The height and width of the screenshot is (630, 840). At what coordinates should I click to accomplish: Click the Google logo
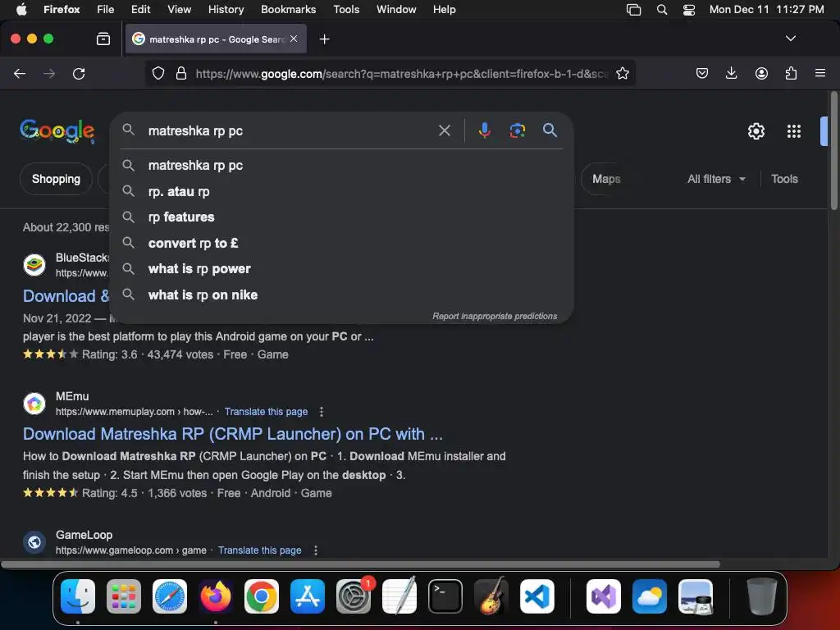57,131
